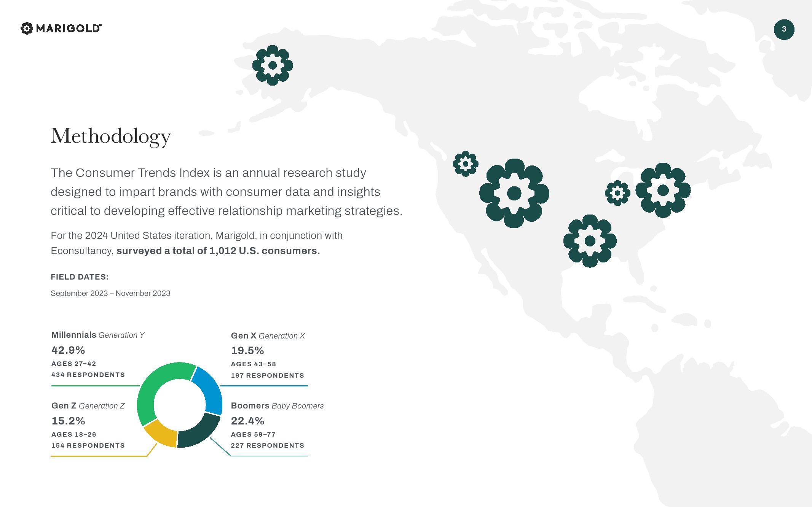Screen dimensions: 812x507
Task: Click the Boomers 22.4% value
Action: (247, 421)
